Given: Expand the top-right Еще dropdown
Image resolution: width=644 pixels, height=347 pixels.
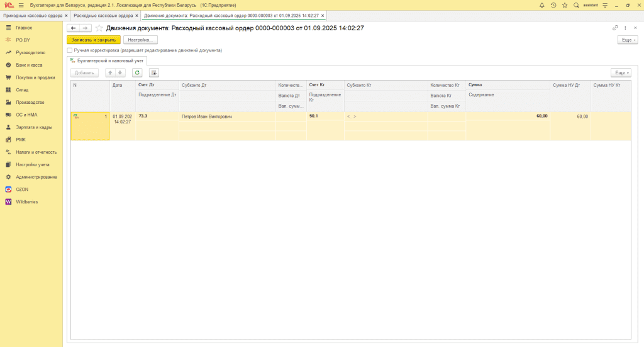Looking at the screenshot, I should [628, 40].
